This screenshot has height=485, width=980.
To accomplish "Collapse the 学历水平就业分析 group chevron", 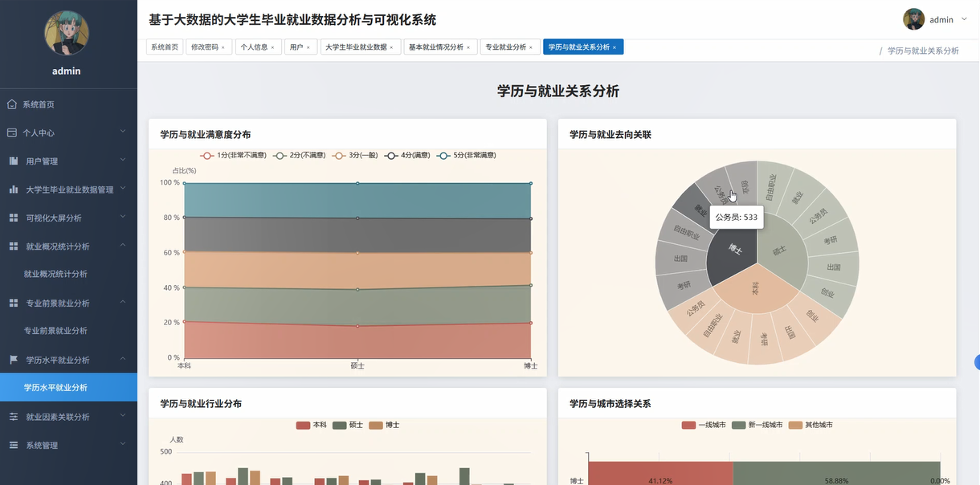I will (x=123, y=358).
